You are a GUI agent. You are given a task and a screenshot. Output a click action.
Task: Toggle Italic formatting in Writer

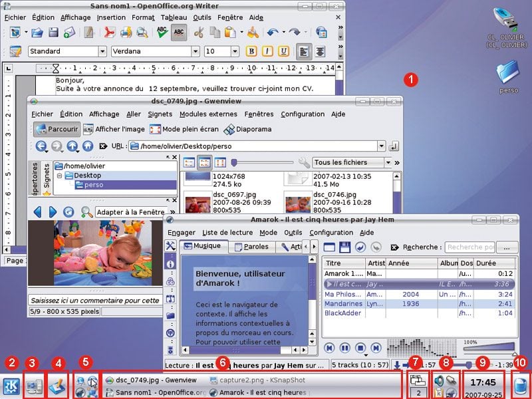pos(267,51)
